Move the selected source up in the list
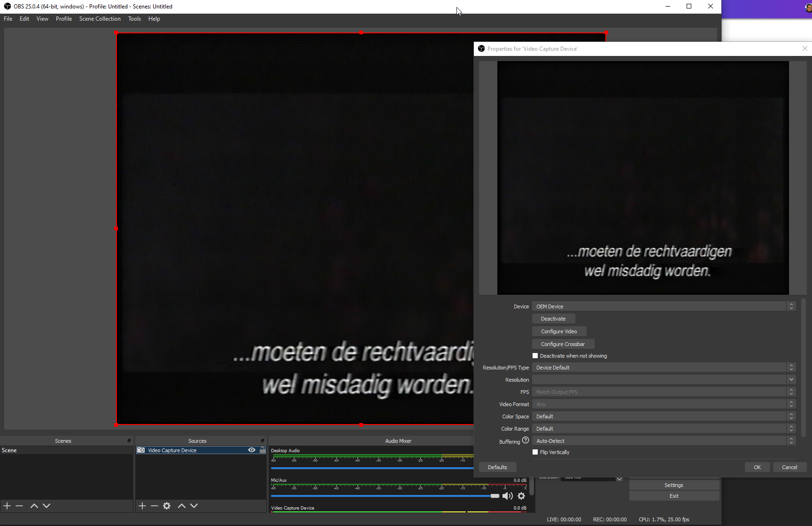Viewport: 812px width, 526px height. click(182, 506)
